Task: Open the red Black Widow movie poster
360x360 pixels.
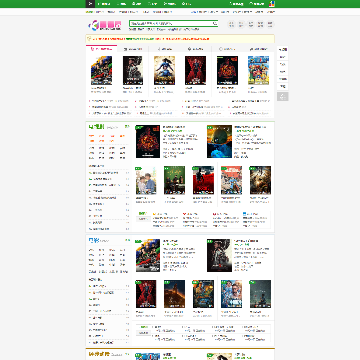Action: tap(196, 70)
